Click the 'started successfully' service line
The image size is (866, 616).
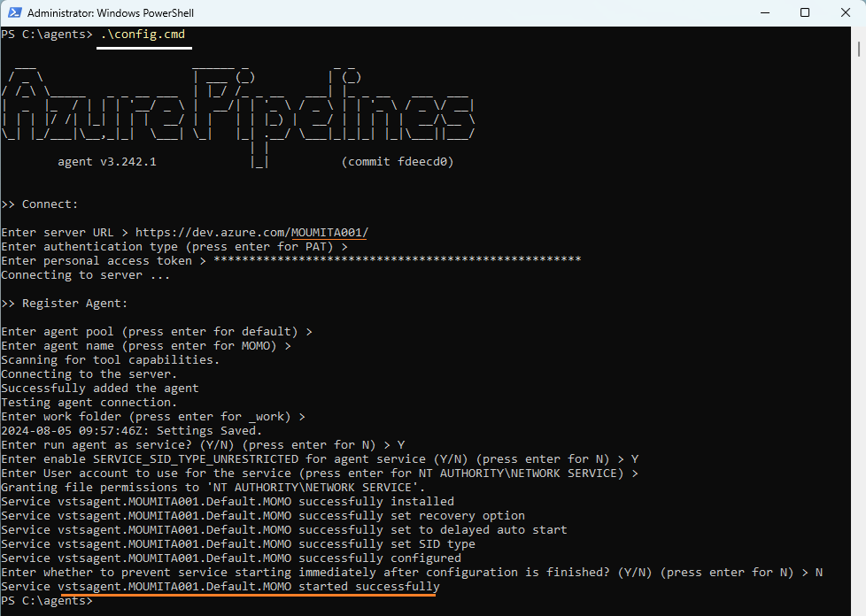(220, 587)
